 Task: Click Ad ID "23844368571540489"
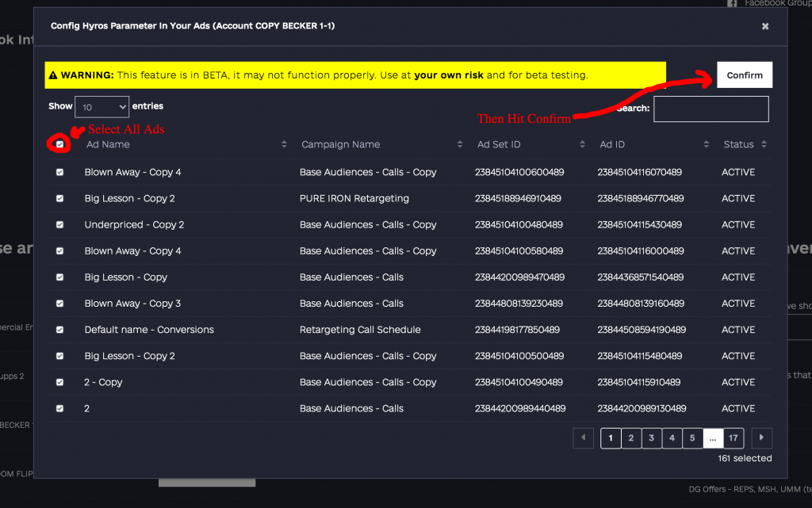point(641,277)
